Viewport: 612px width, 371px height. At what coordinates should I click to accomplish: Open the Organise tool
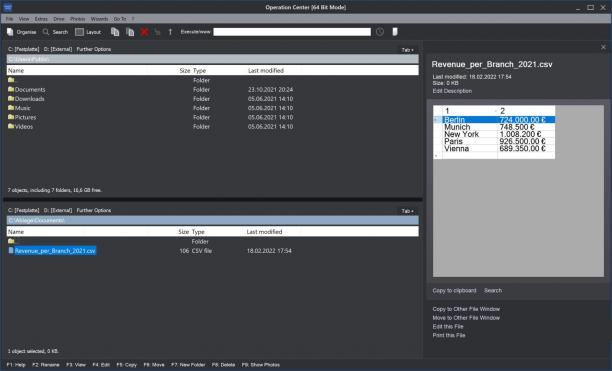[21, 32]
